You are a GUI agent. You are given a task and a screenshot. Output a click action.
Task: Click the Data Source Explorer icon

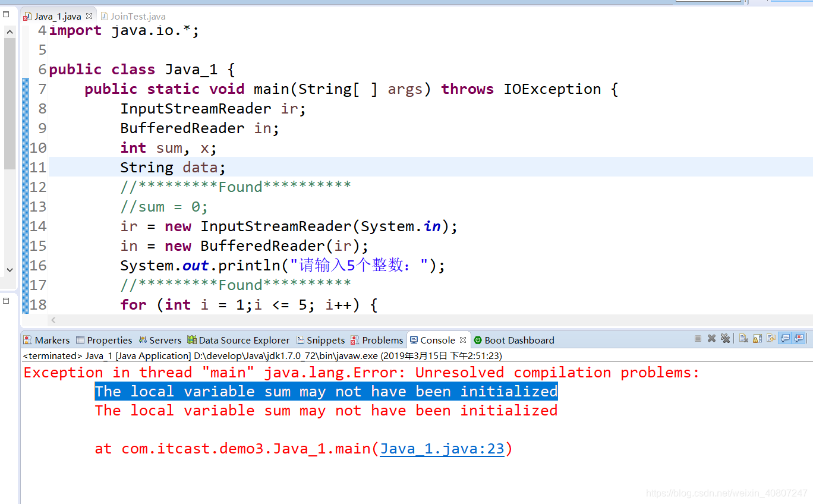(193, 340)
